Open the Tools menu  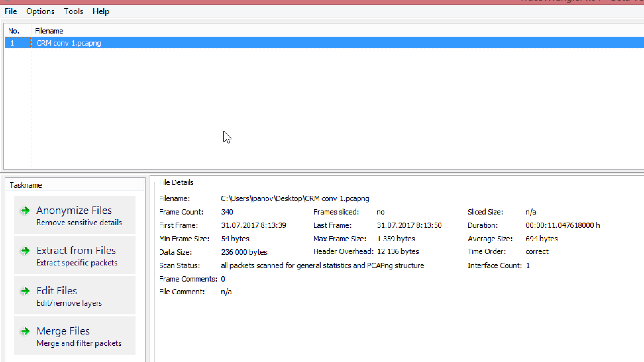point(73,11)
